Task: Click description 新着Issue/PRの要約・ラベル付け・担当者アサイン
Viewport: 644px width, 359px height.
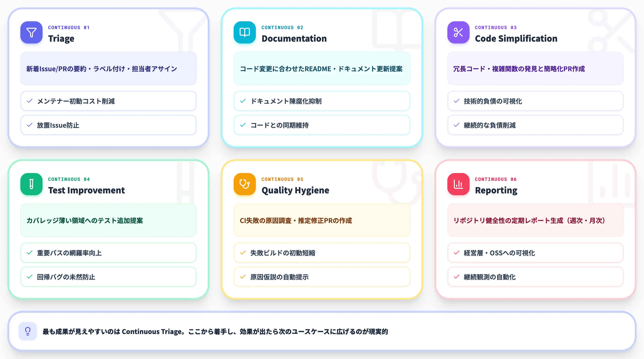Action: click(x=102, y=69)
